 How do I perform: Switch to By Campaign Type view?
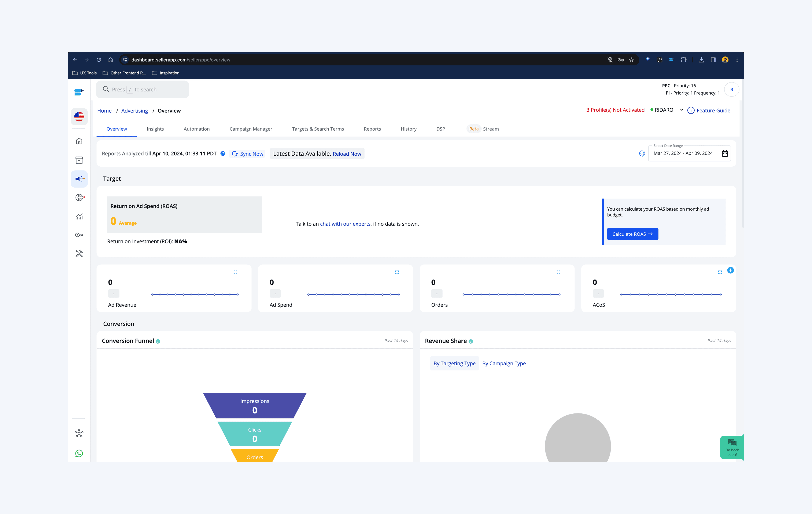pyautogui.click(x=504, y=363)
